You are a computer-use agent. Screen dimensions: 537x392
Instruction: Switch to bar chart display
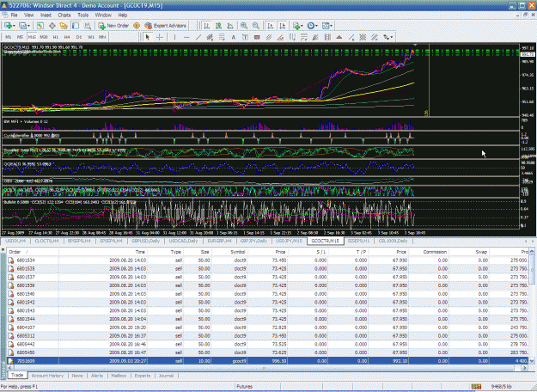click(206, 26)
